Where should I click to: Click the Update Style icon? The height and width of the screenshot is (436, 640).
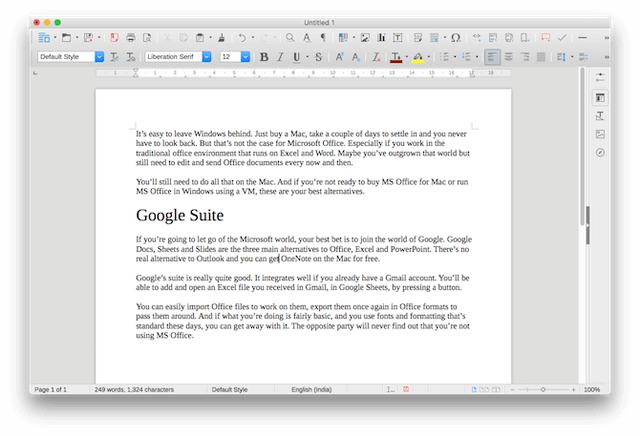[x=115, y=57]
